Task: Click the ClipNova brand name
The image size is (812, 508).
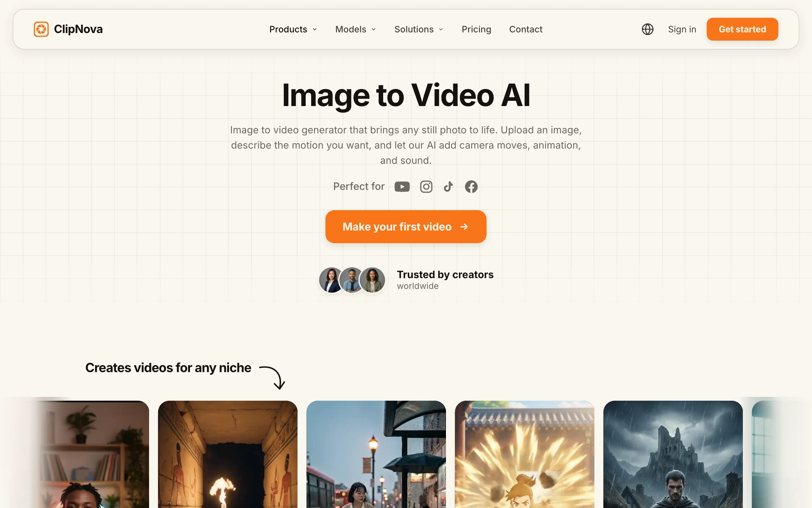Action: point(78,29)
